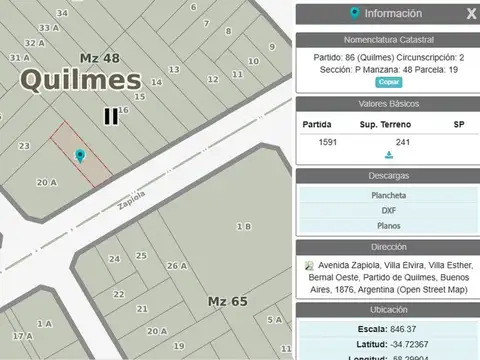Click the map icon beside Avenida Zapiola address
This screenshot has width=480, height=360.
309,266
